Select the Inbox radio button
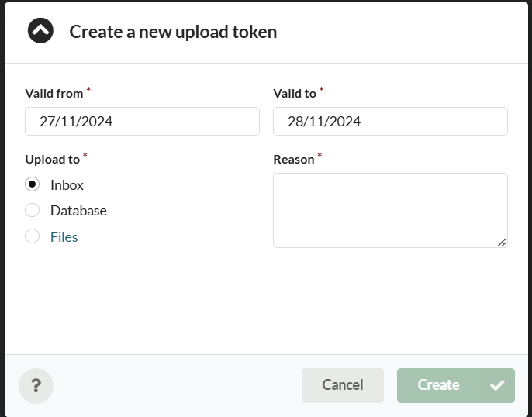532x417 pixels. (33, 185)
